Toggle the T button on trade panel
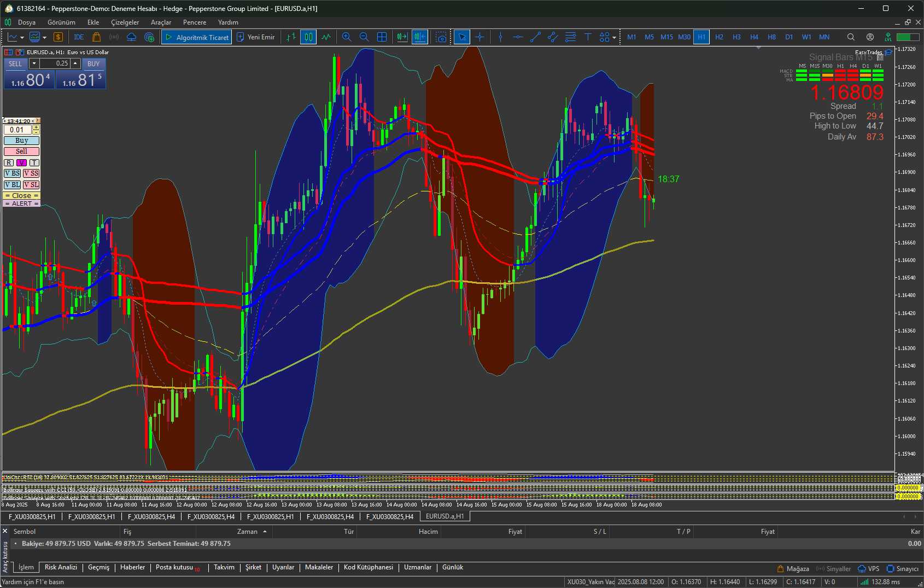This screenshot has width=924, height=588. 34,162
